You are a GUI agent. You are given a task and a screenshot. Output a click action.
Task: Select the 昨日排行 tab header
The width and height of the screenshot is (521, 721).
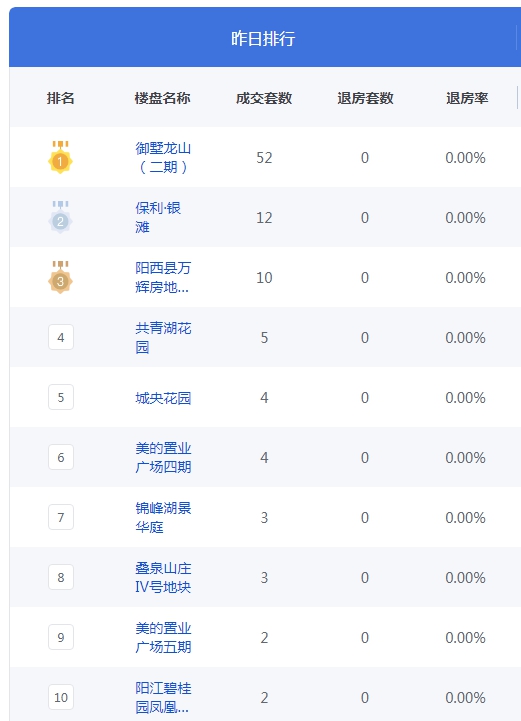pyautogui.click(x=263, y=38)
